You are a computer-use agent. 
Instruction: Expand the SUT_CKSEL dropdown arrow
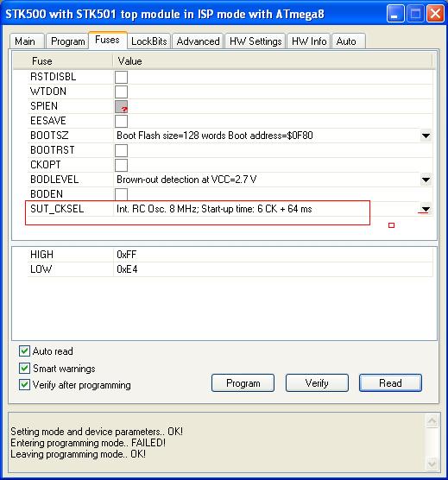coord(426,209)
